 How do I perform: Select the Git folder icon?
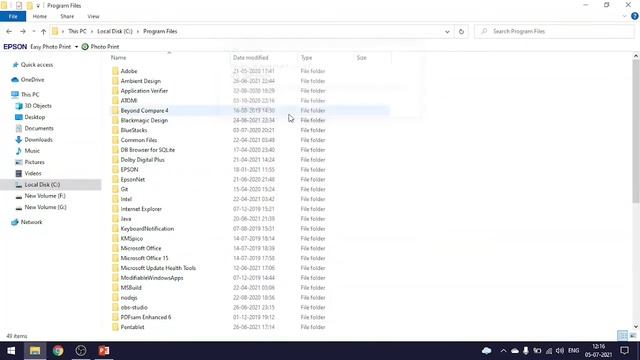pos(115,189)
